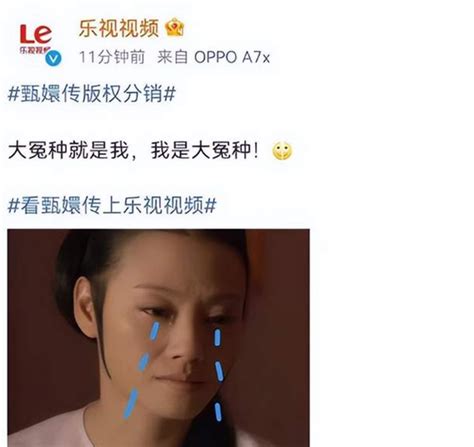Open the red Le logo avatar
Image resolution: width=474 pixels, height=447 pixels.
pyautogui.click(x=36, y=39)
